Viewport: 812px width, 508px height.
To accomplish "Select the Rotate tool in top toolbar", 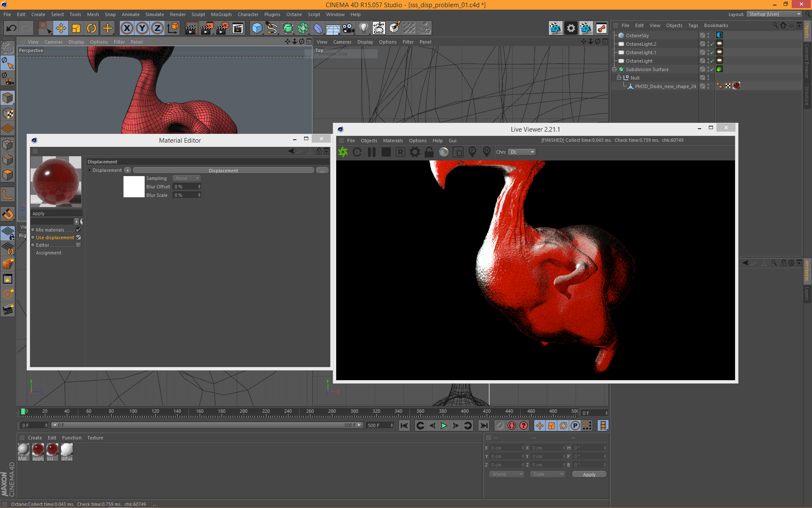I will (x=91, y=28).
